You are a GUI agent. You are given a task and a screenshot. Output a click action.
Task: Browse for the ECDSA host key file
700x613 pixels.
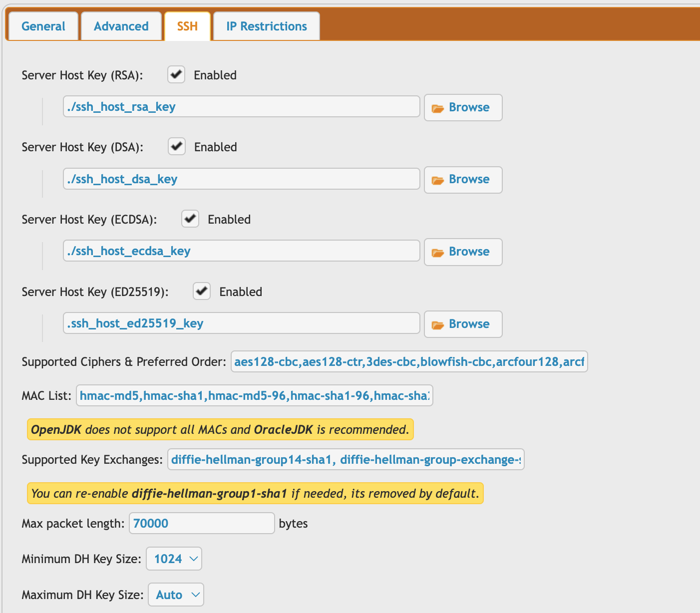tap(463, 252)
